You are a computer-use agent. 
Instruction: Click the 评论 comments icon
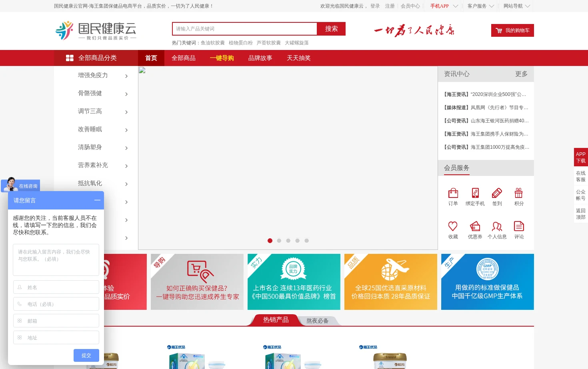[x=519, y=226]
